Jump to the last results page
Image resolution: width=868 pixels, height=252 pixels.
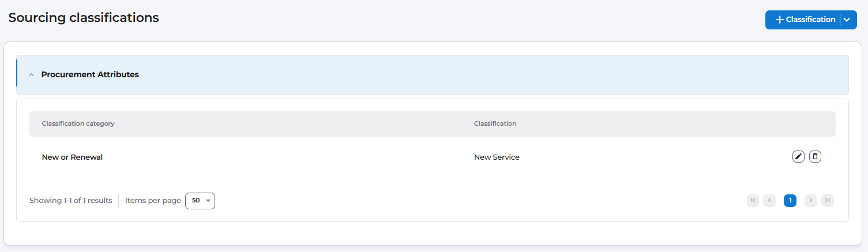(x=828, y=200)
